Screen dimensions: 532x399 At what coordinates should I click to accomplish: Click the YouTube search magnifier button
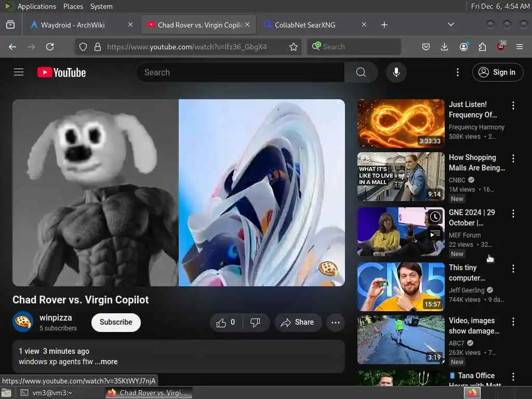click(x=361, y=72)
